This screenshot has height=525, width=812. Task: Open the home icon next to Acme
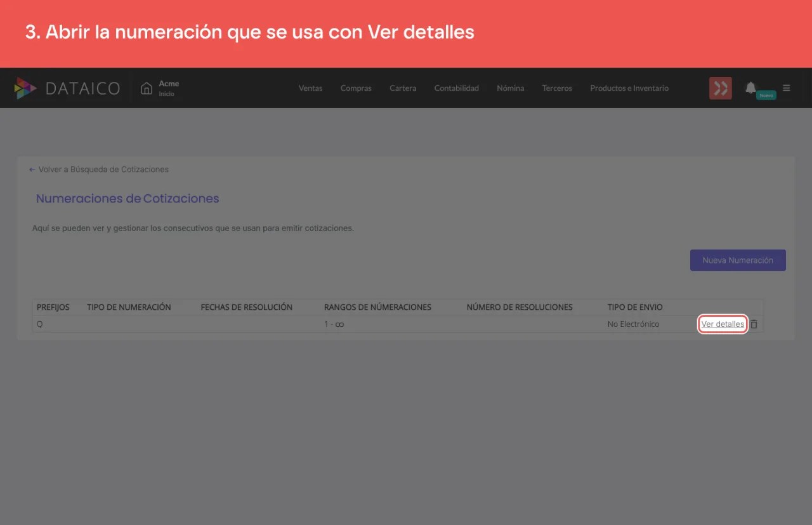pos(147,88)
